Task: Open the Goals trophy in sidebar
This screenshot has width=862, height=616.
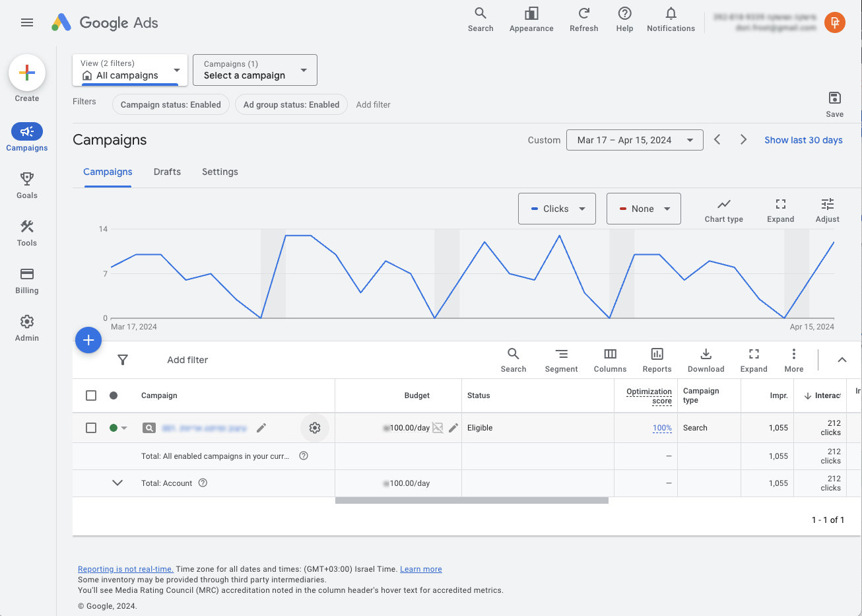Action: [x=27, y=179]
